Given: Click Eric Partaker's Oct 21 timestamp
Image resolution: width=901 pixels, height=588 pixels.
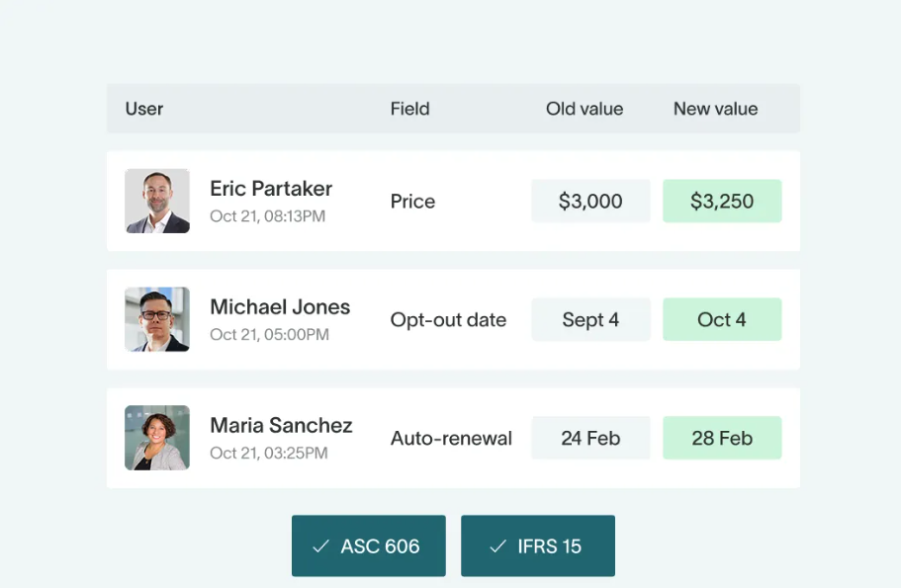Looking at the screenshot, I should click(x=269, y=217).
